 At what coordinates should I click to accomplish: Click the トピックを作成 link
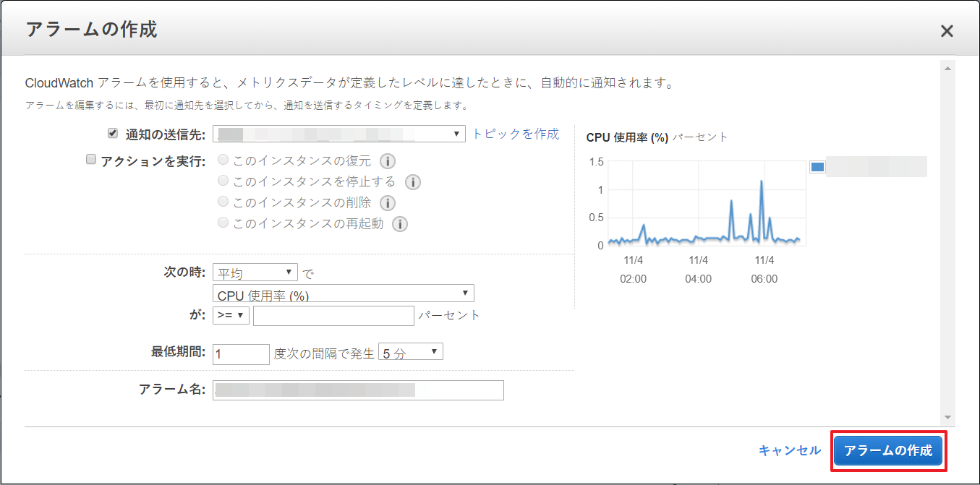tap(516, 134)
